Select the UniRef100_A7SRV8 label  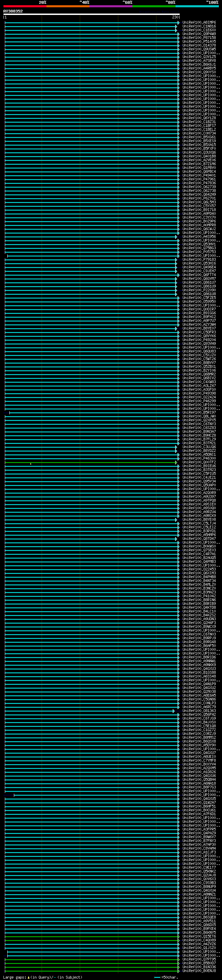[199, 60]
